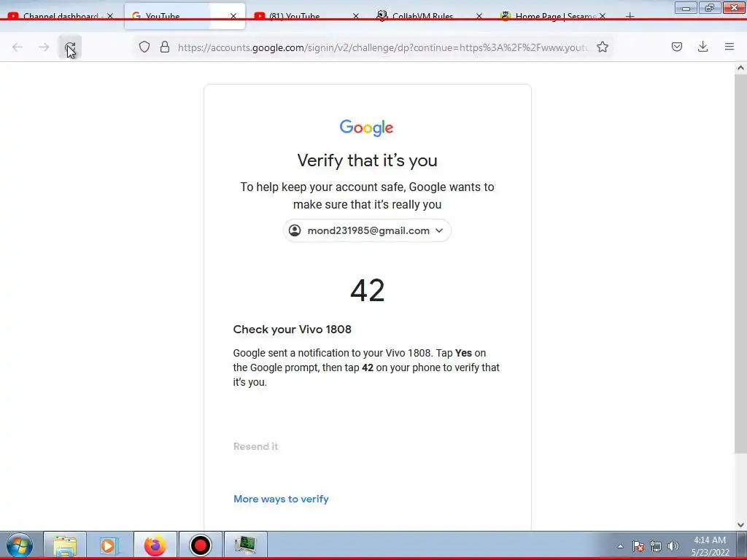Click the address bar URL
The height and width of the screenshot is (560, 747).
[x=382, y=47]
